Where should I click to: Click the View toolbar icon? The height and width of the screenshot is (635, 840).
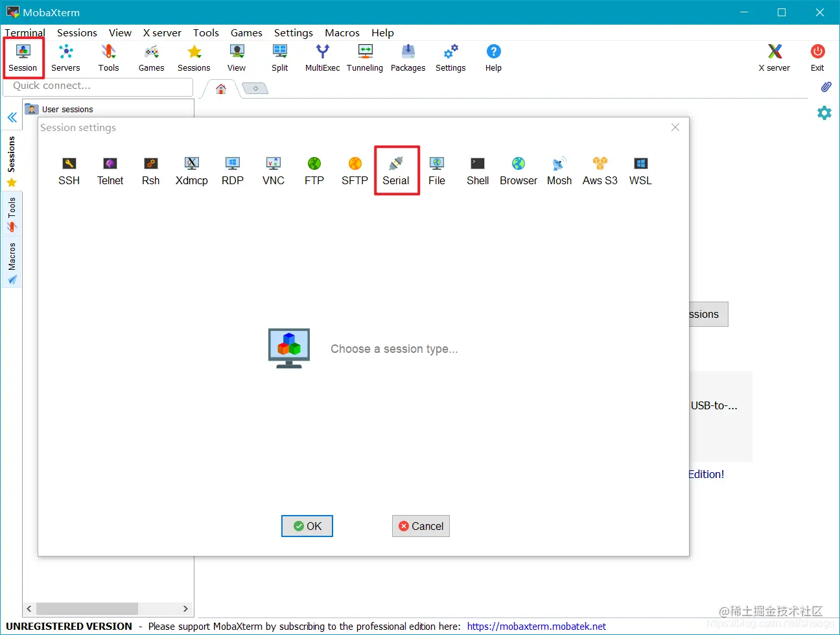pyautogui.click(x=237, y=58)
